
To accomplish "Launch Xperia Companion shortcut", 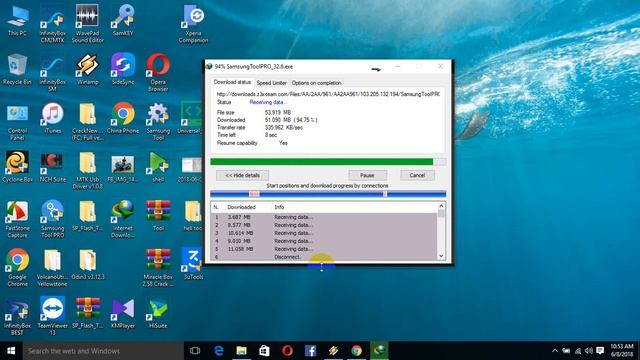I will (x=193, y=24).
